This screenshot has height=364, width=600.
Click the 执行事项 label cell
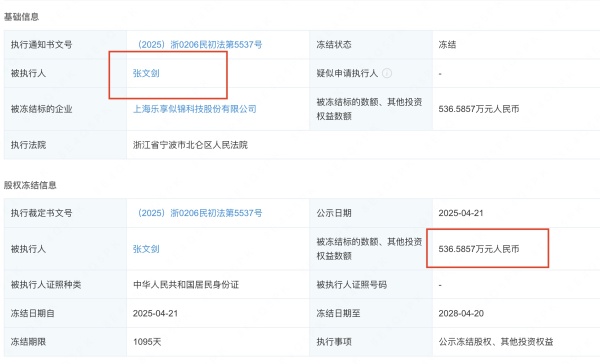(x=371, y=341)
